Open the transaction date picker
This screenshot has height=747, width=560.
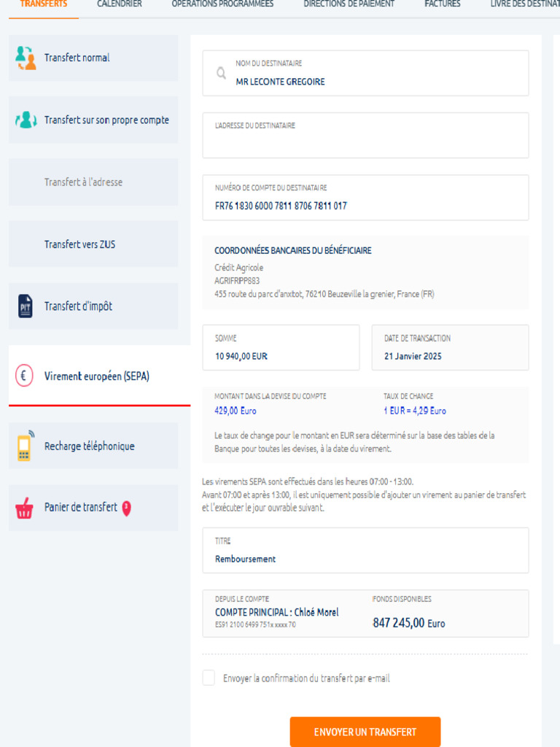point(449,348)
